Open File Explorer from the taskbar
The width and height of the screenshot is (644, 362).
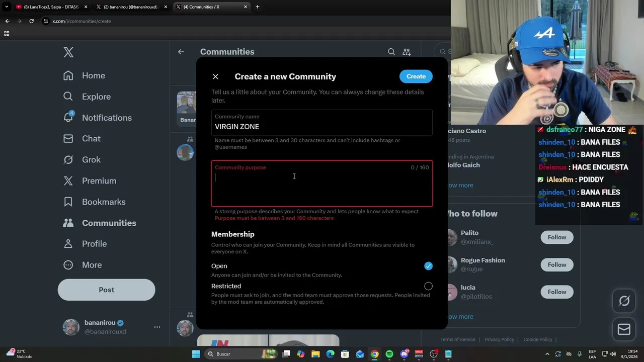tap(315, 354)
